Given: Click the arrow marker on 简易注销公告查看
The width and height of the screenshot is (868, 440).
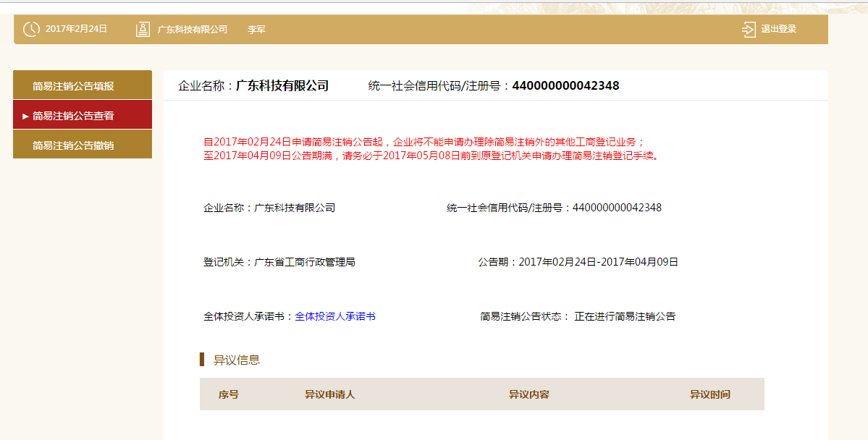Looking at the screenshot, I should (x=25, y=116).
